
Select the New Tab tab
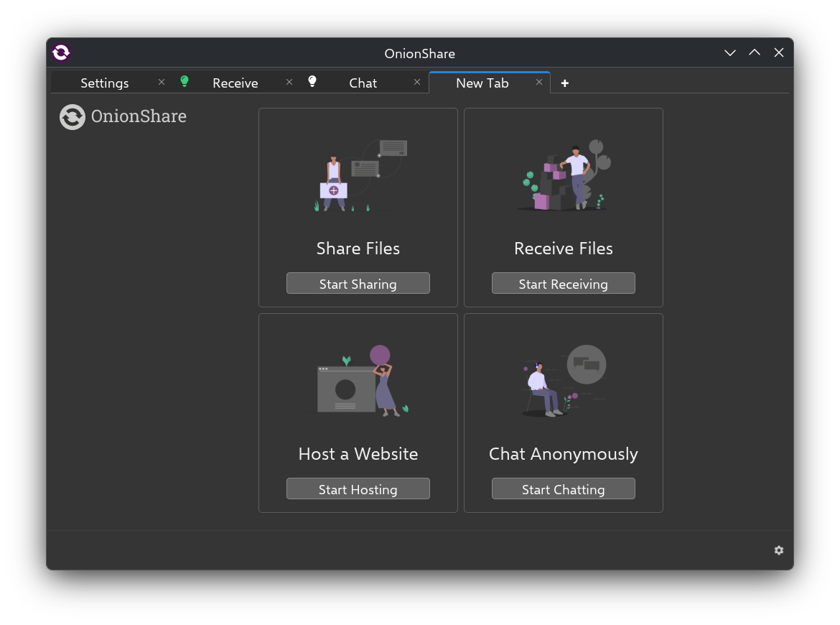pyautogui.click(x=482, y=83)
